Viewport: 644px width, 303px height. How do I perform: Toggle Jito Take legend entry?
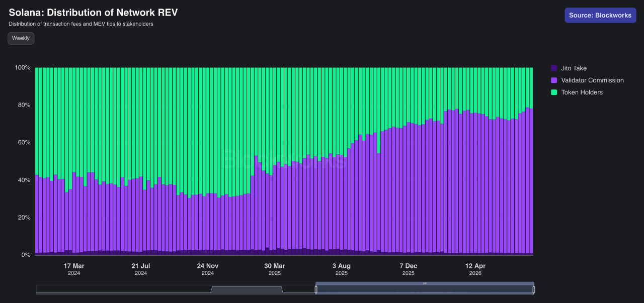(x=569, y=68)
